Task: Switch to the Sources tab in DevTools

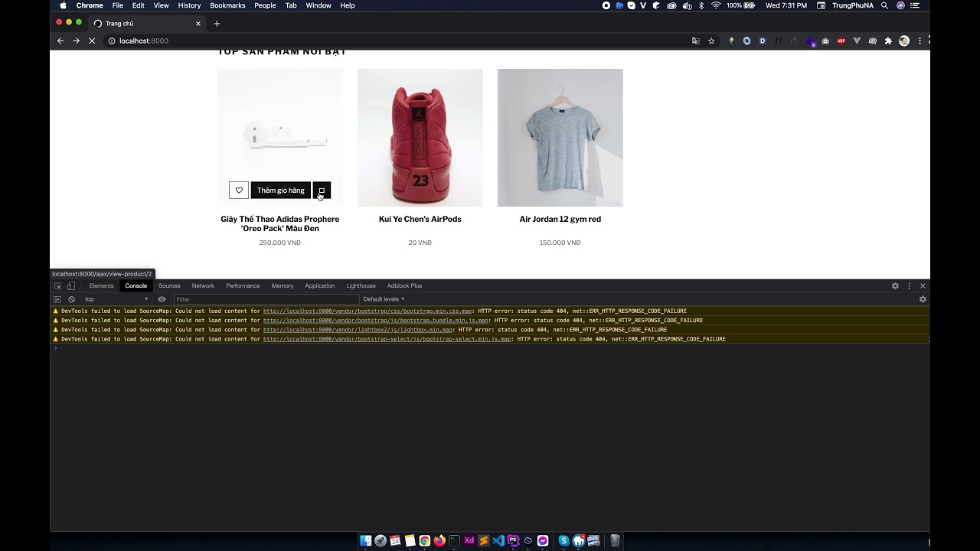Action: pos(169,285)
